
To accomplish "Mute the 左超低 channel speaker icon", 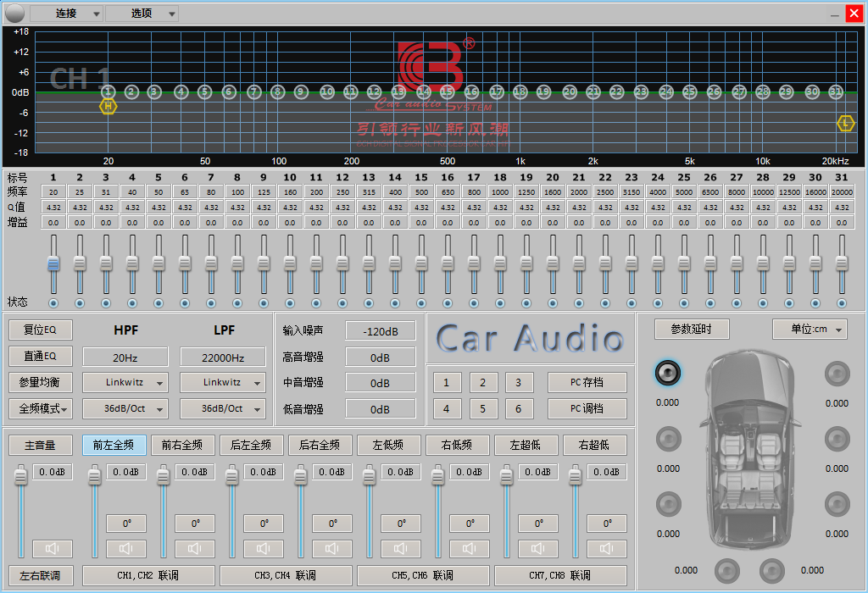I will (x=538, y=548).
